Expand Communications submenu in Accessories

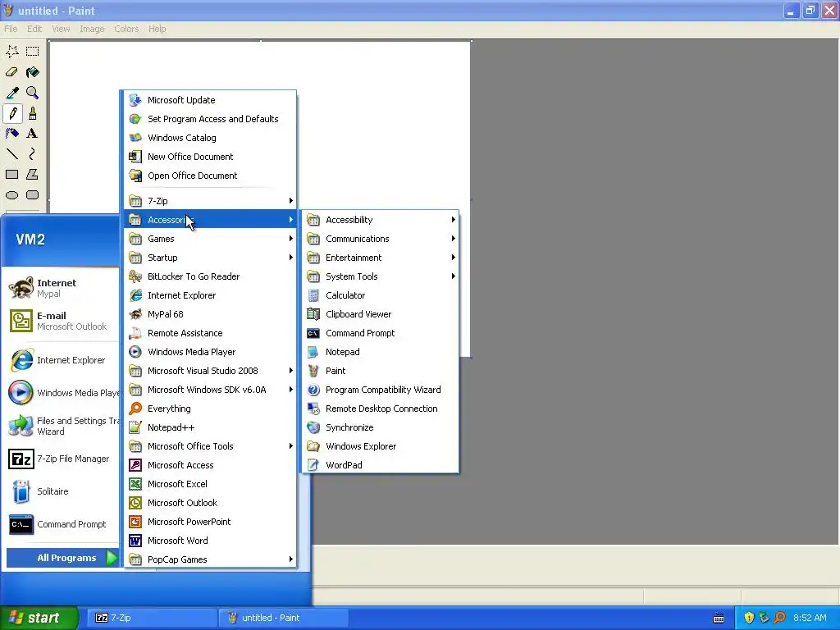381,239
